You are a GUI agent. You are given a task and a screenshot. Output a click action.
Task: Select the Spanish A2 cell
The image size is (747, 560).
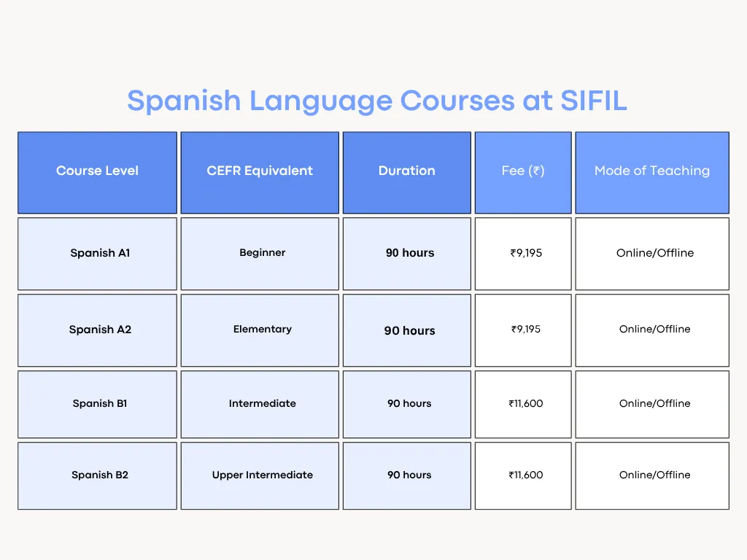click(100, 330)
